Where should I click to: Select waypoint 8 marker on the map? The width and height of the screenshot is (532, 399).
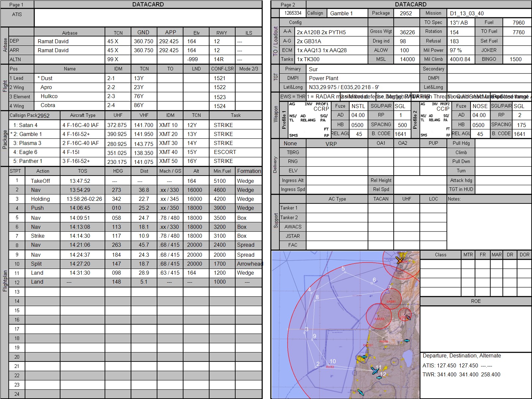coord(315,300)
